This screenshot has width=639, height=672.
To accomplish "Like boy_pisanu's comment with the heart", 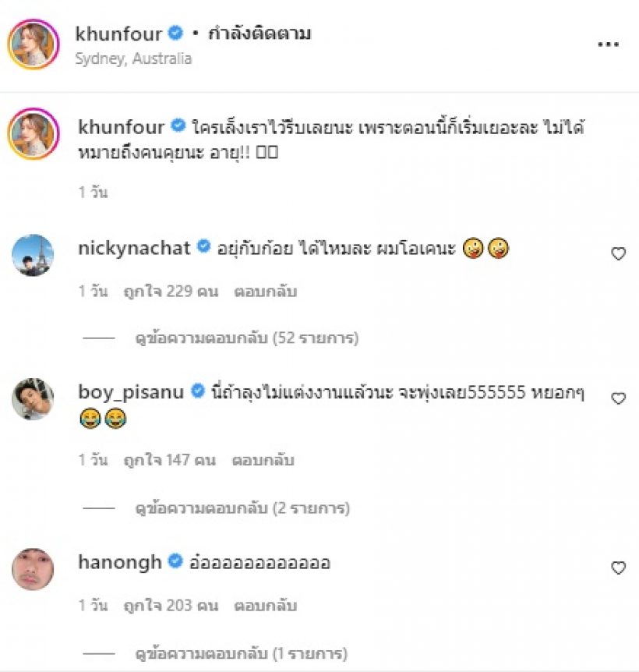I will (618, 398).
